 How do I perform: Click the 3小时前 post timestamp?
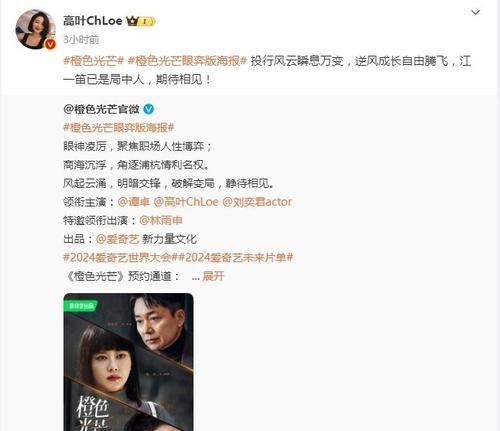(81, 40)
